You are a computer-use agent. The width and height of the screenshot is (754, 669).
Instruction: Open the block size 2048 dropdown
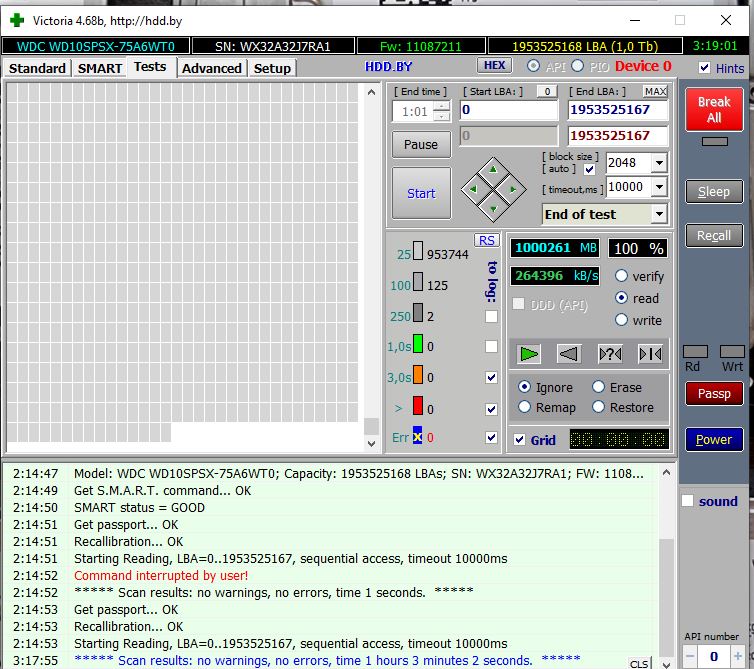click(659, 163)
